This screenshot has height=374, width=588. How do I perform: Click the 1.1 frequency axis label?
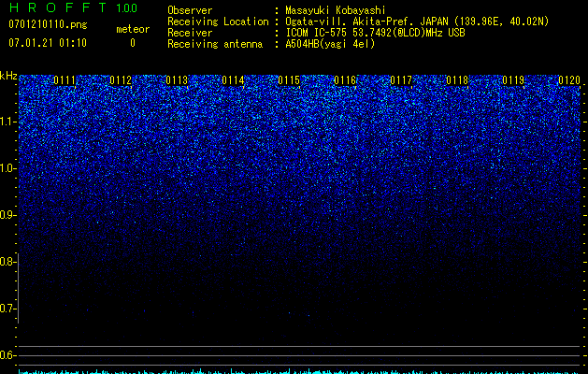tap(8, 122)
